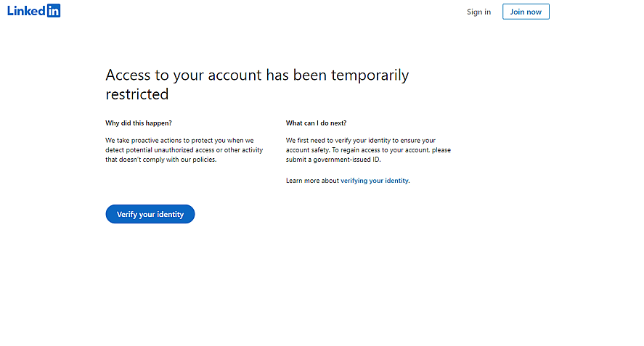Image resolution: width=644 pixels, height=346 pixels.
Task: Click the word 'Access' starting the headline
Action: point(129,75)
